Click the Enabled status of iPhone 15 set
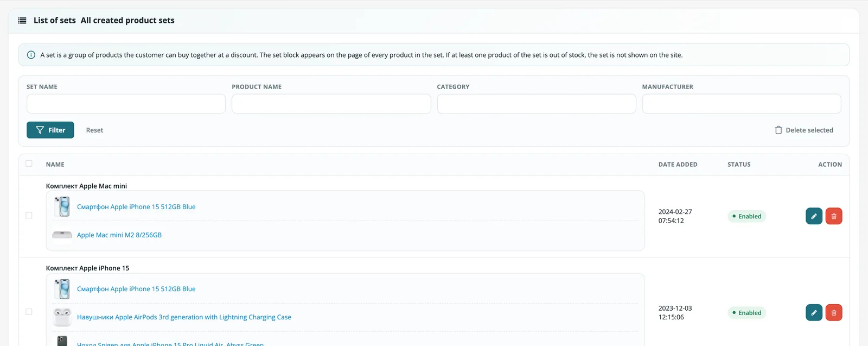868x346 pixels. [746, 313]
